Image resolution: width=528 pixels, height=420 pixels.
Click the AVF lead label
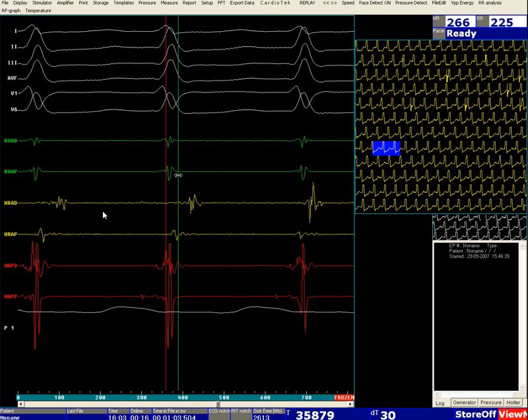pyautogui.click(x=12, y=78)
